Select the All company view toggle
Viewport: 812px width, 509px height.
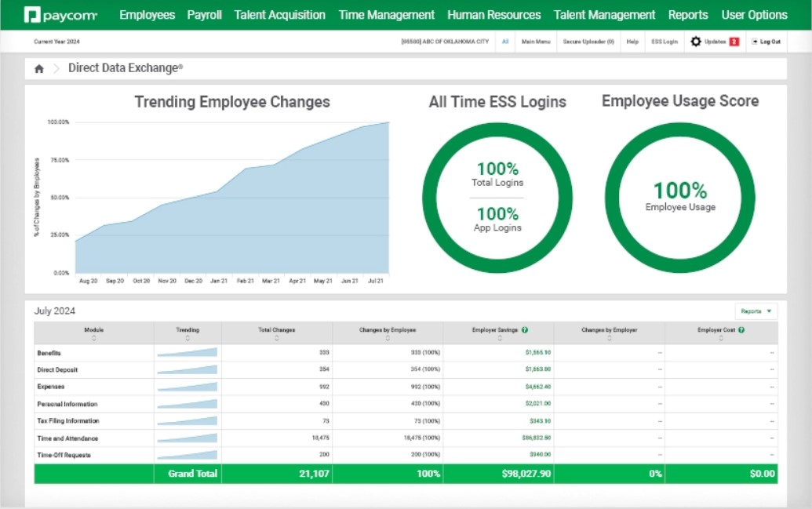click(x=504, y=42)
